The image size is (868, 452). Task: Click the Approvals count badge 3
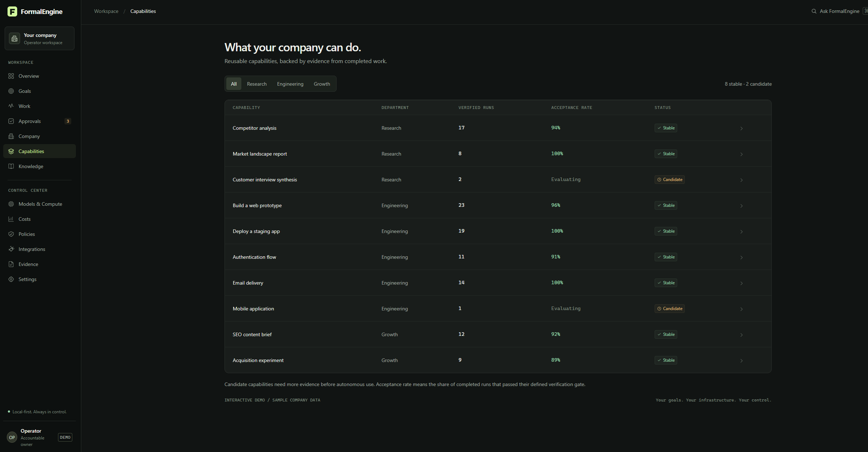coord(68,121)
